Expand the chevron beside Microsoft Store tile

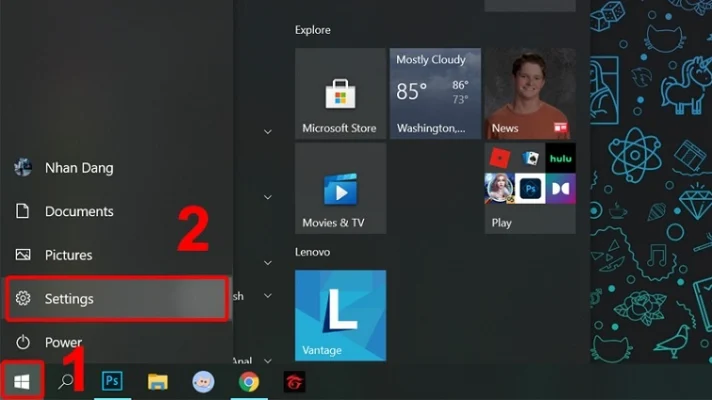[x=267, y=131]
